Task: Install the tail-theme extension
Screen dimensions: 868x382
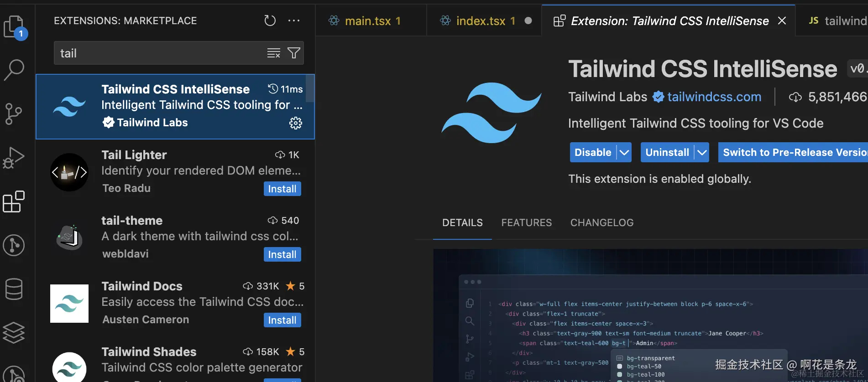Action: pyautogui.click(x=282, y=254)
